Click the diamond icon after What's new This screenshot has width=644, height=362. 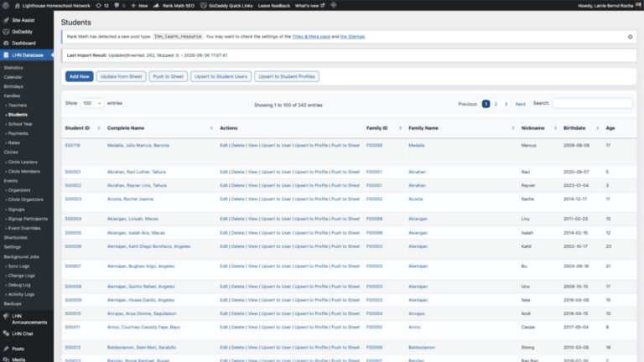click(334, 5)
